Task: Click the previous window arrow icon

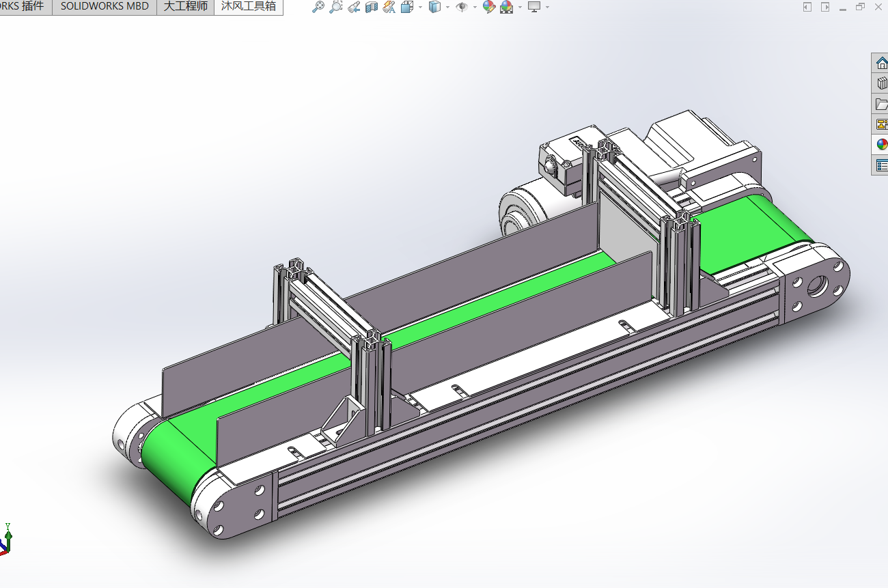Action: [807, 7]
